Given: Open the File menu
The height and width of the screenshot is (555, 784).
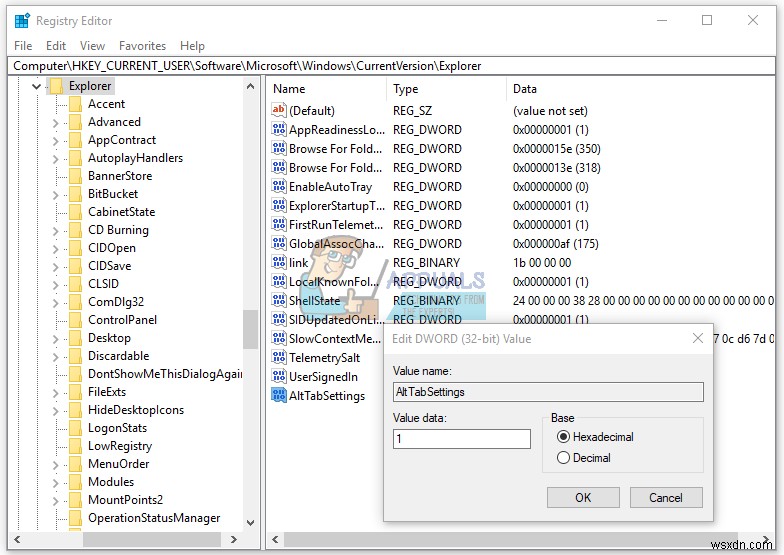Looking at the screenshot, I should coord(23,46).
